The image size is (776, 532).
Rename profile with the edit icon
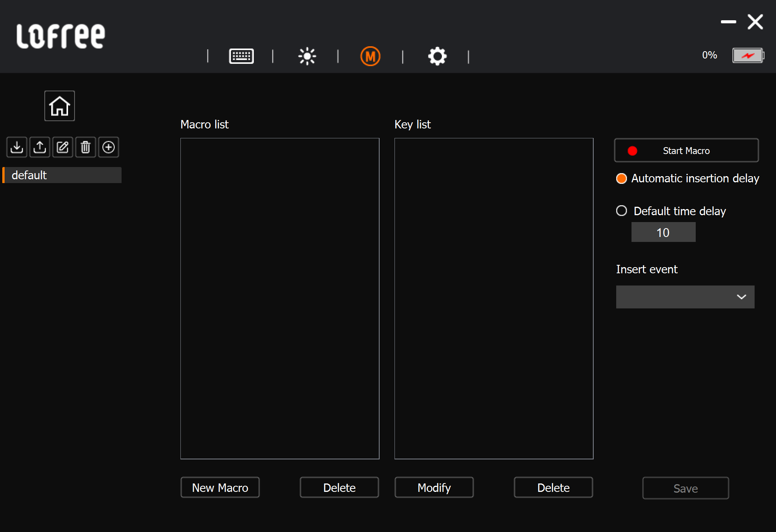63,147
